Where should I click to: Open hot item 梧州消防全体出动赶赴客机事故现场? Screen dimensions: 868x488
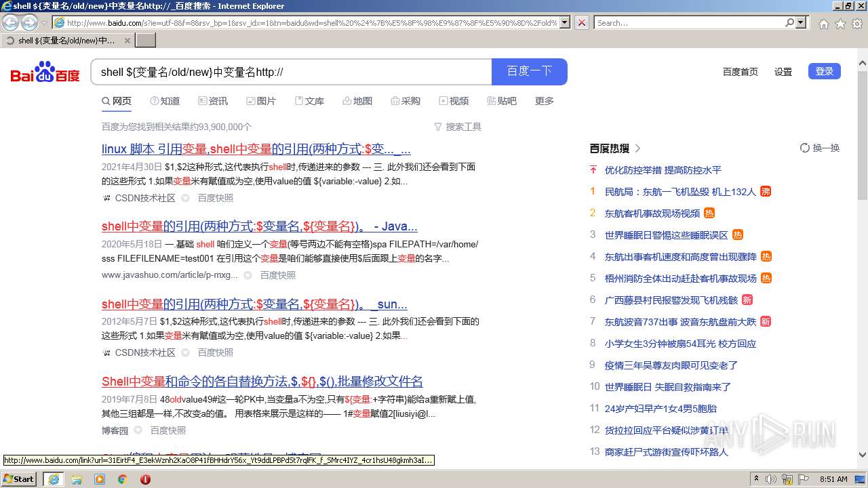click(681, 279)
